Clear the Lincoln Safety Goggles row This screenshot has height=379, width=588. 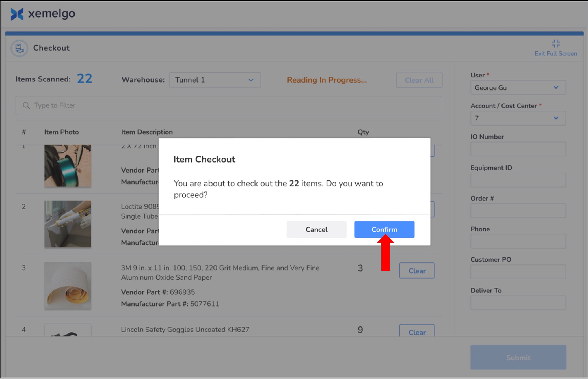click(417, 332)
